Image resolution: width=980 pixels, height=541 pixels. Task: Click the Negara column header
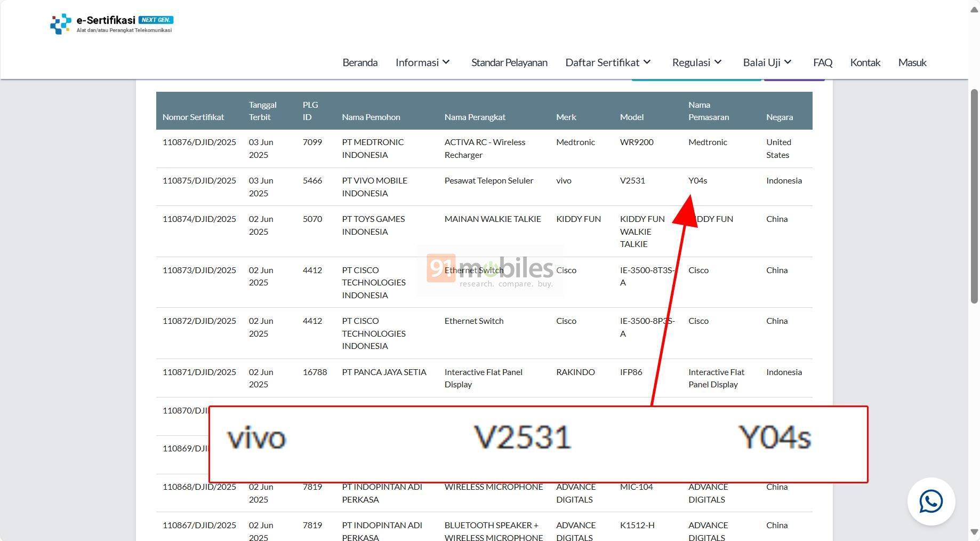click(780, 117)
